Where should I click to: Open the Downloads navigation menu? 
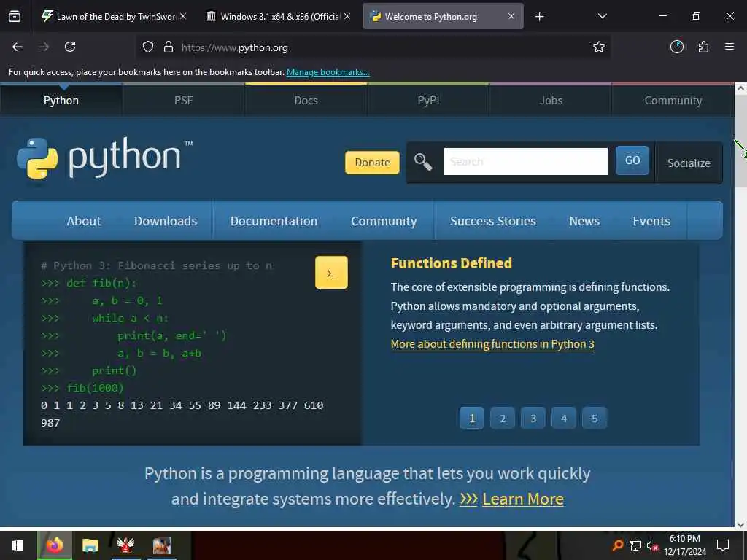pos(166,221)
